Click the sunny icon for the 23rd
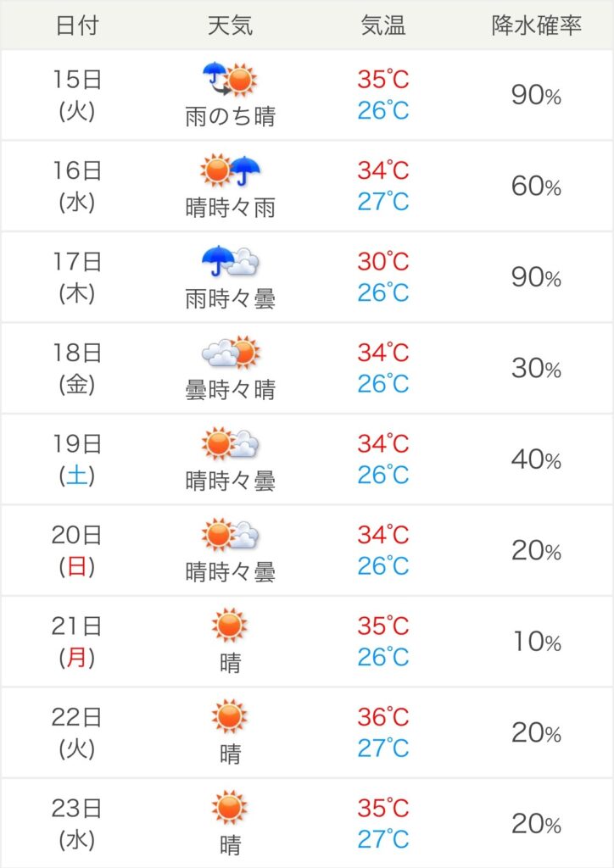The image size is (614, 868). point(229,807)
